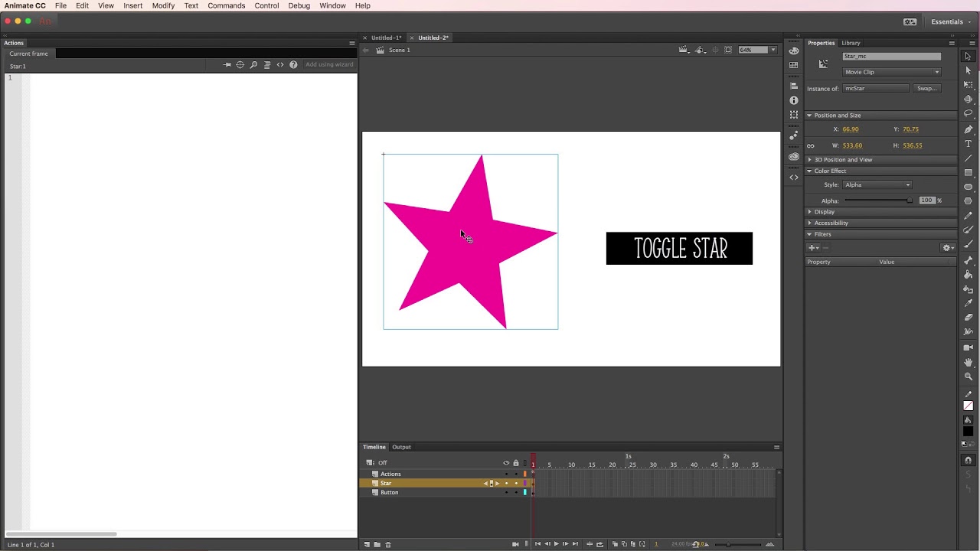This screenshot has width=980, height=551.
Task: Toggle width-height lock link icon
Action: tap(811, 146)
